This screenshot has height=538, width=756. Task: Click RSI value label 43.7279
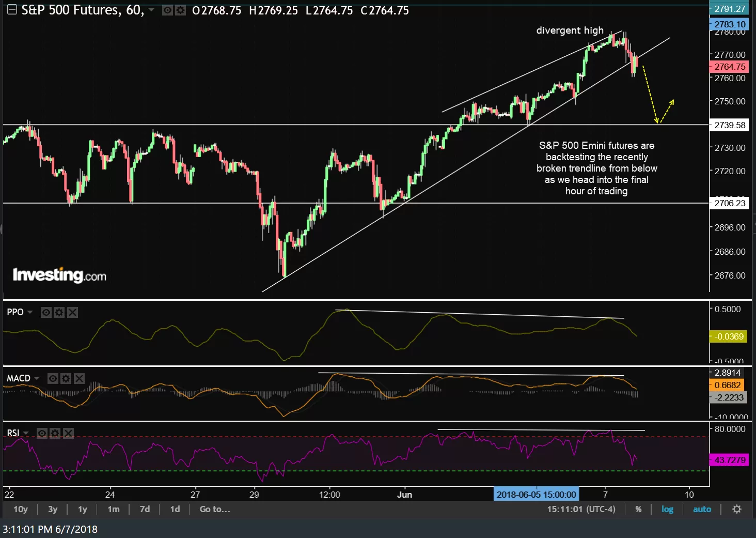[x=729, y=460]
